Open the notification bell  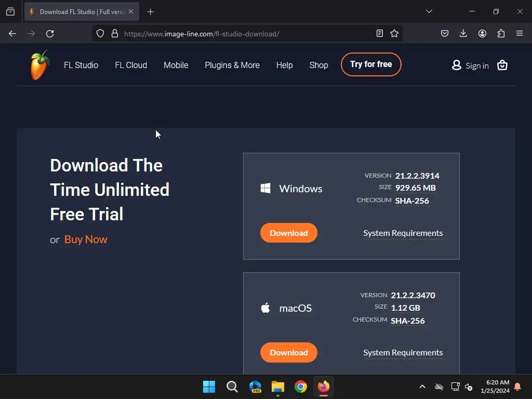point(518,387)
